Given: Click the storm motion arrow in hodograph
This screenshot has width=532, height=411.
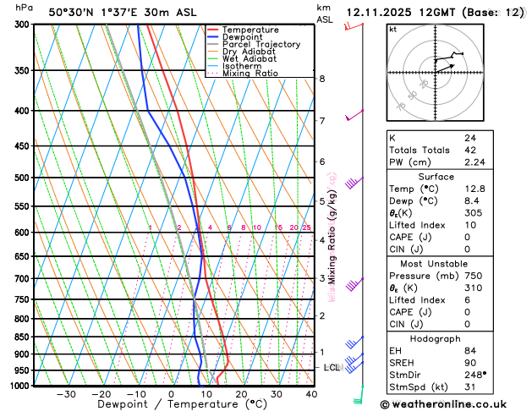Looking at the screenshot, I should click(445, 68).
